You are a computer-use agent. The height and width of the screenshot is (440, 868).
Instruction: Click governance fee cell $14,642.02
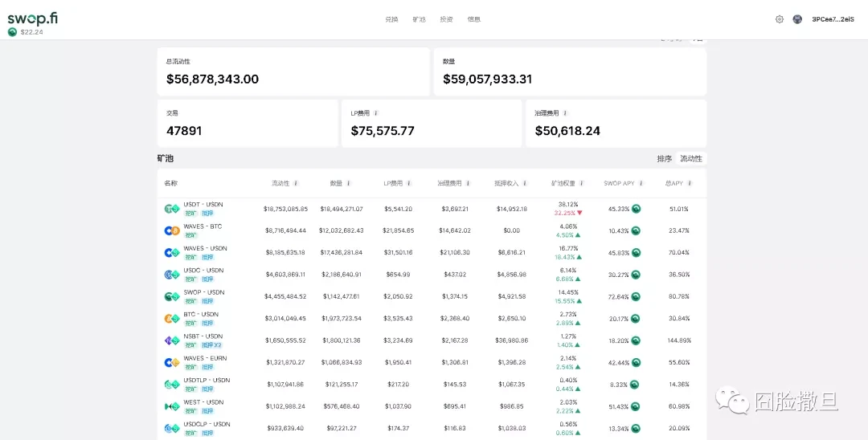pyautogui.click(x=455, y=231)
